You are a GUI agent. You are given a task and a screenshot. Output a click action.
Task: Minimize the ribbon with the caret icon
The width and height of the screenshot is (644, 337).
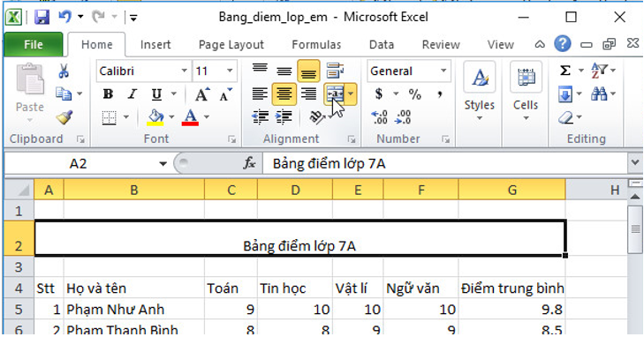540,44
